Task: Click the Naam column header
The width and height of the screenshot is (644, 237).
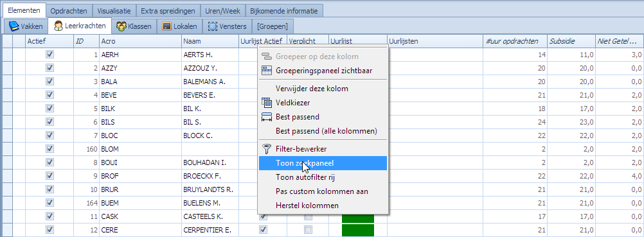Action: (210, 41)
